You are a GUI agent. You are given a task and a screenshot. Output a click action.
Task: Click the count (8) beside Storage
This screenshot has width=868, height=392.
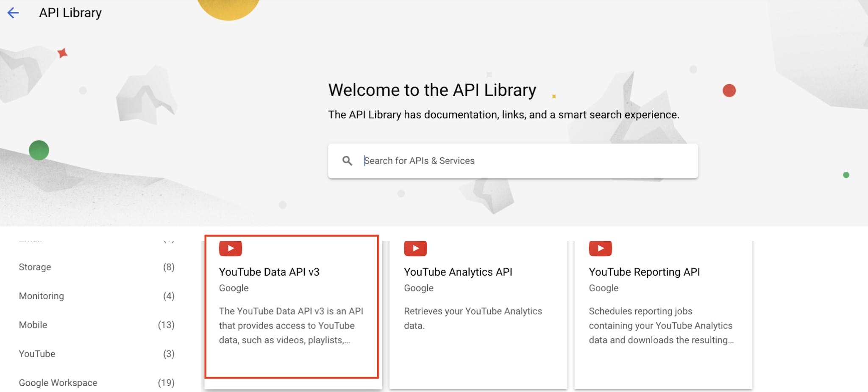tap(170, 267)
